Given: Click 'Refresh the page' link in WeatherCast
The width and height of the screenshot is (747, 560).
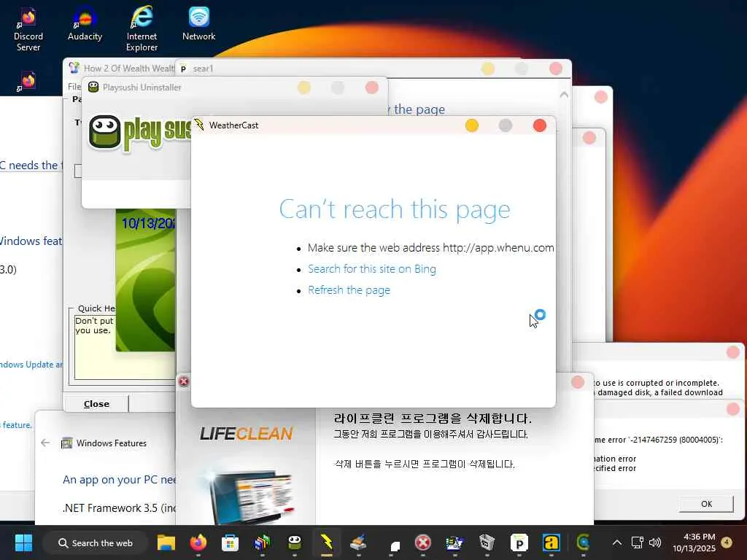Looking at the screenshot, I should (x=349, y=290).
